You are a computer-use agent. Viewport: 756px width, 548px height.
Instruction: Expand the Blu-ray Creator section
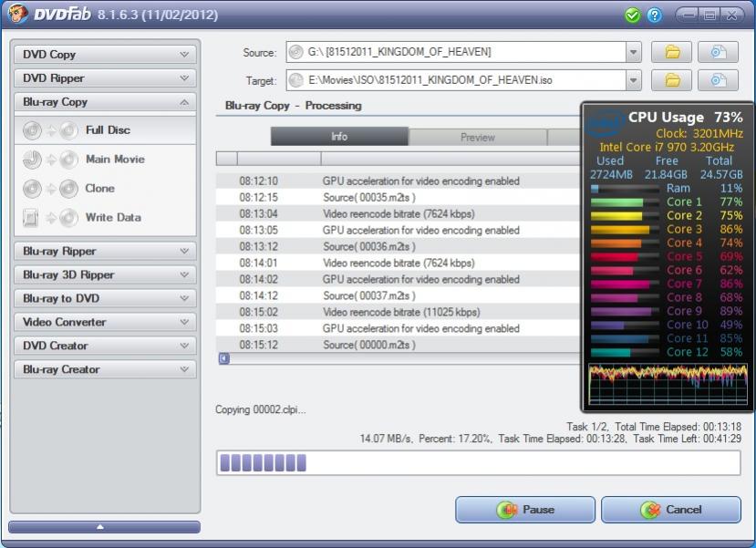[105, 369]
